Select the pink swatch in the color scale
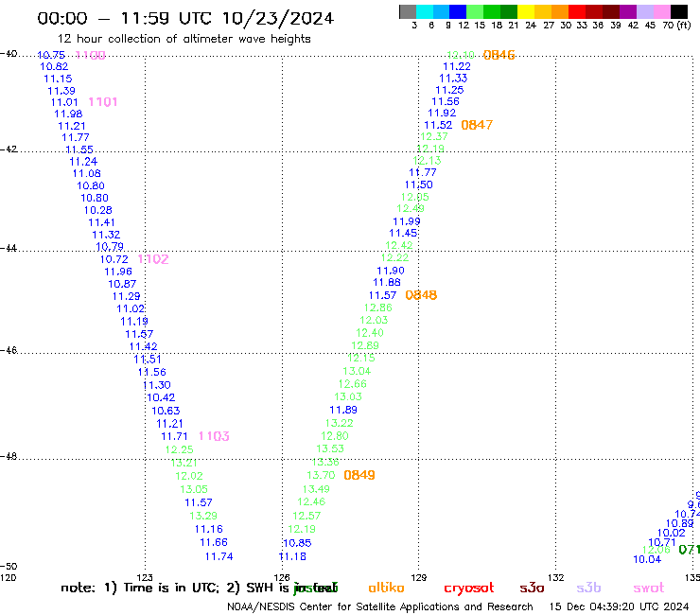Viewport: 700px width, 615px height. (x=661, y=11)
